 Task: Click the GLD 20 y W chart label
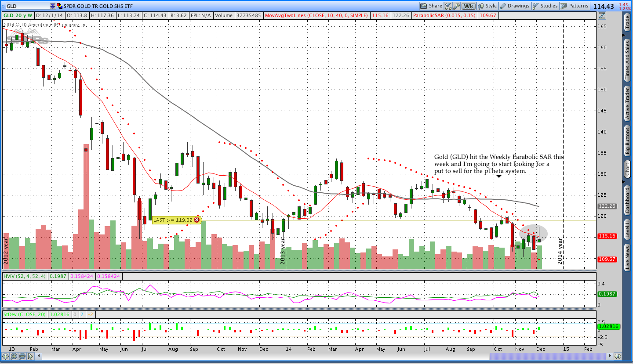(18, 15)
